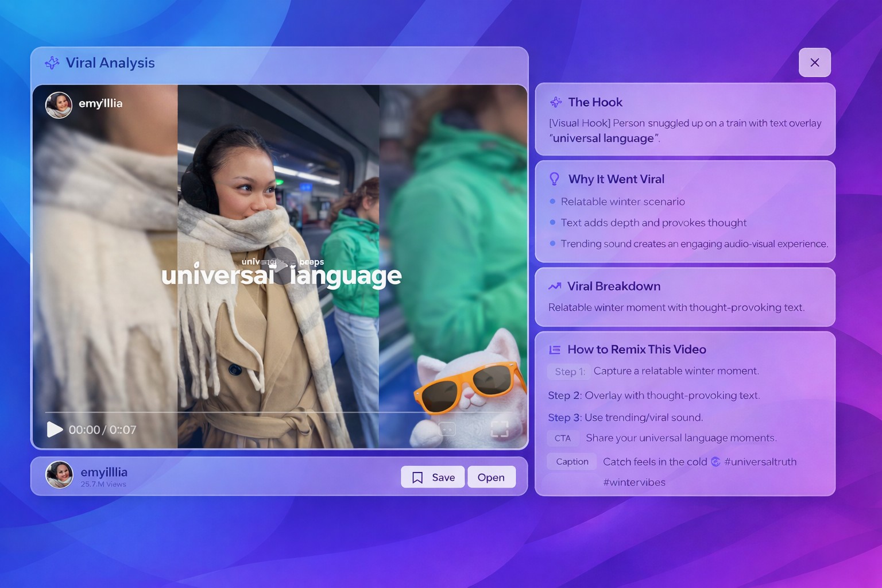Click the list icon beside How to Remix This Video

pyautogui.click(x=555, y=349)
